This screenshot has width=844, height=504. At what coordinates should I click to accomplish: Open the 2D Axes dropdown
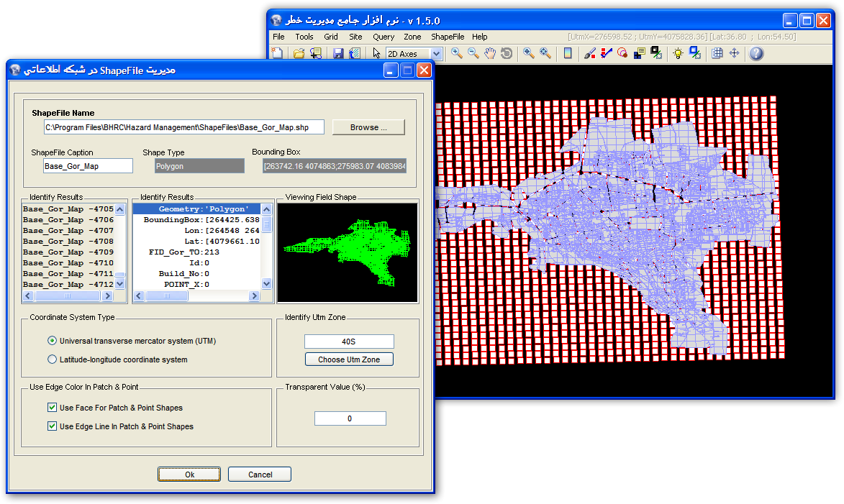(435, 54)
